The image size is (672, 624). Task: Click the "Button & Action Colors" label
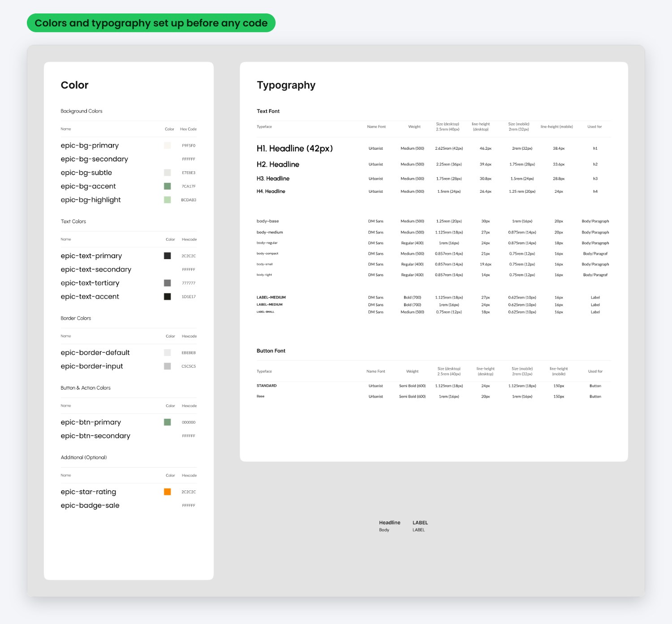[x=86, y=388]
